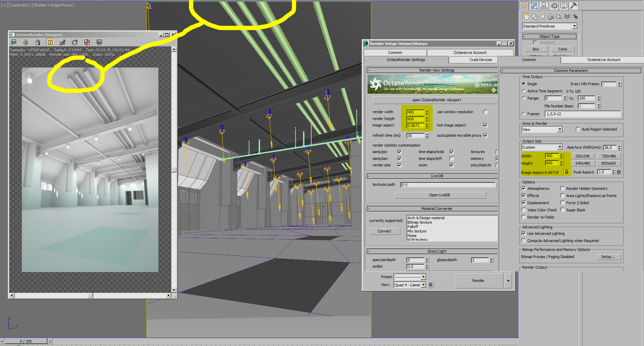Click the open OctaneRender viewport button
This screenshot has height=346, width=644.
(x=436, y=100)
